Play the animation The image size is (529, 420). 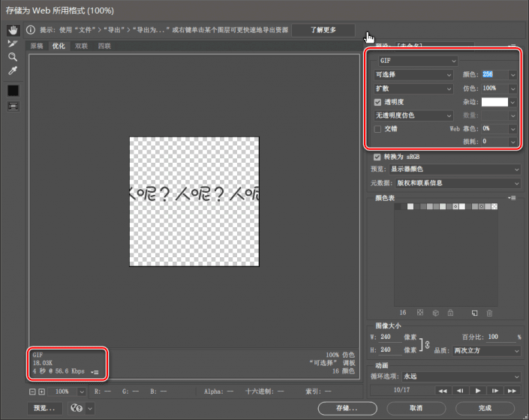tap(478, 391)
